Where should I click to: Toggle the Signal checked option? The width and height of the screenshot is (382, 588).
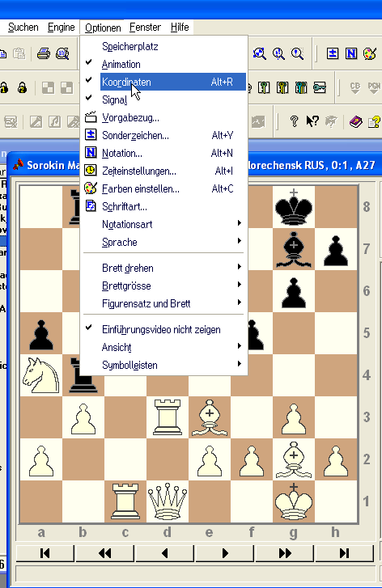point(165,99)
